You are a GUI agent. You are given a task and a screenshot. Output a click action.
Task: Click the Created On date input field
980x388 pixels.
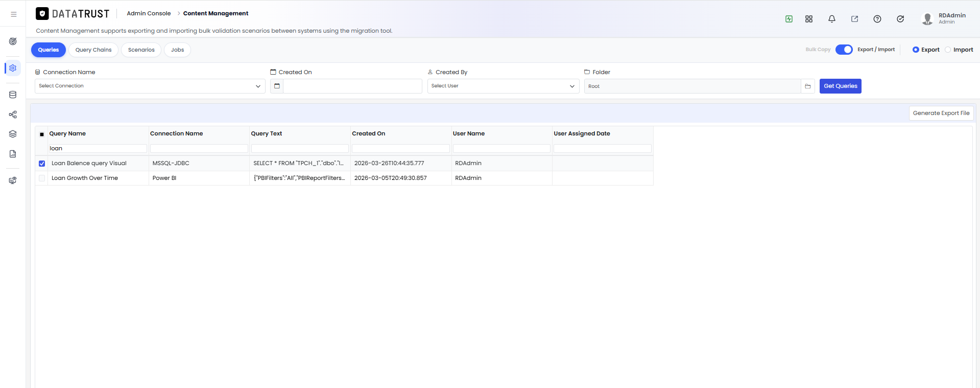click(353, 86)
